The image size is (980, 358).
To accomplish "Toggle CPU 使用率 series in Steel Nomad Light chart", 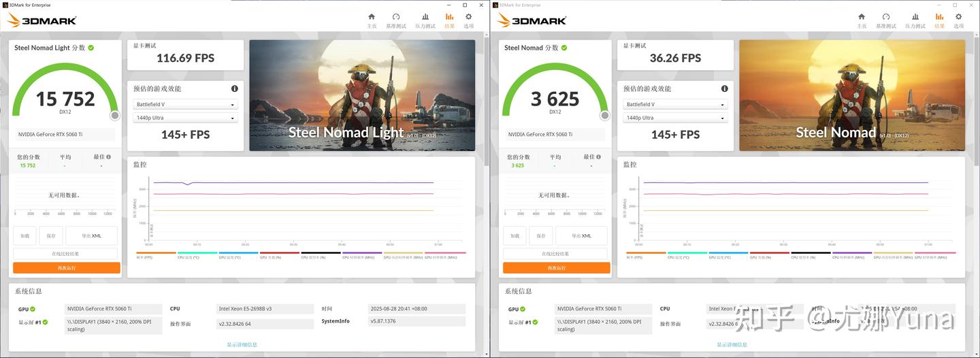I will pyautogui.click(x=321, y=255).
